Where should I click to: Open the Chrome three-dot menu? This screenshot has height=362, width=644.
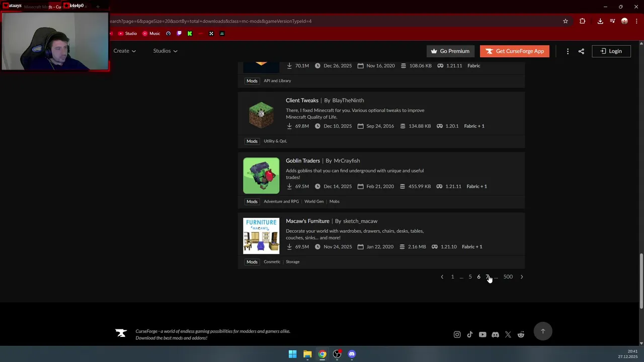point(636,21)
